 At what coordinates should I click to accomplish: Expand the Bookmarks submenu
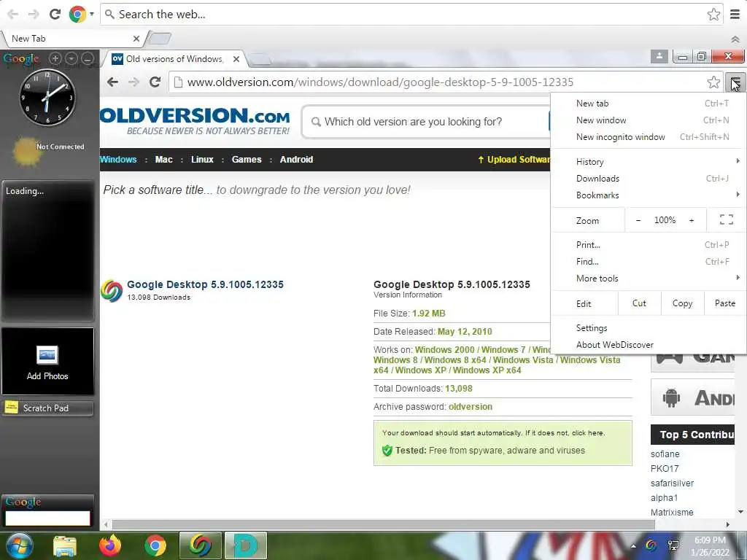(x=649, y=195)
